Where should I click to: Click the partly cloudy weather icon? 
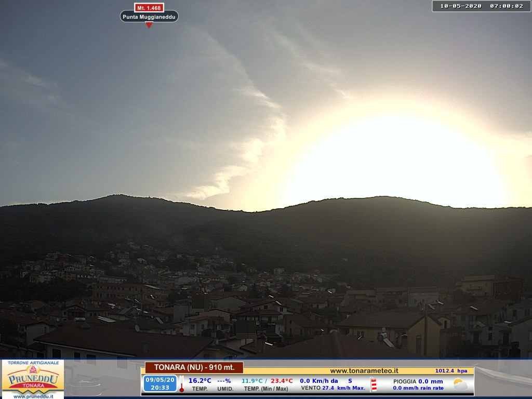[x=460, y=384]
